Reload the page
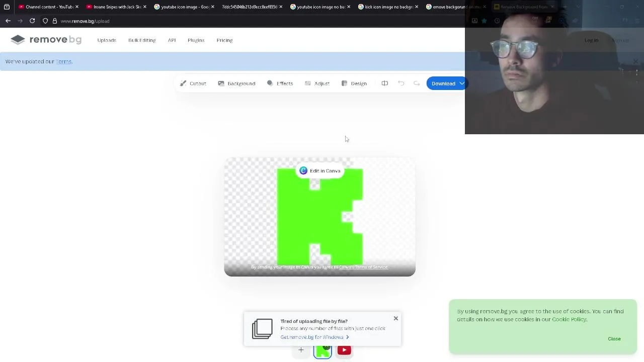The width and height of the screenshot is (644, 362). pos(32,21)
